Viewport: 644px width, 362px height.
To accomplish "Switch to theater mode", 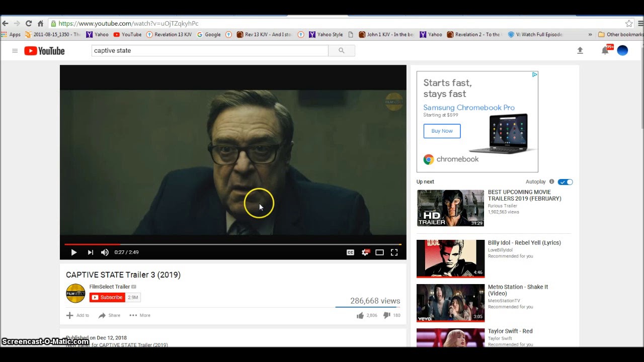I will tap(380, 252).
